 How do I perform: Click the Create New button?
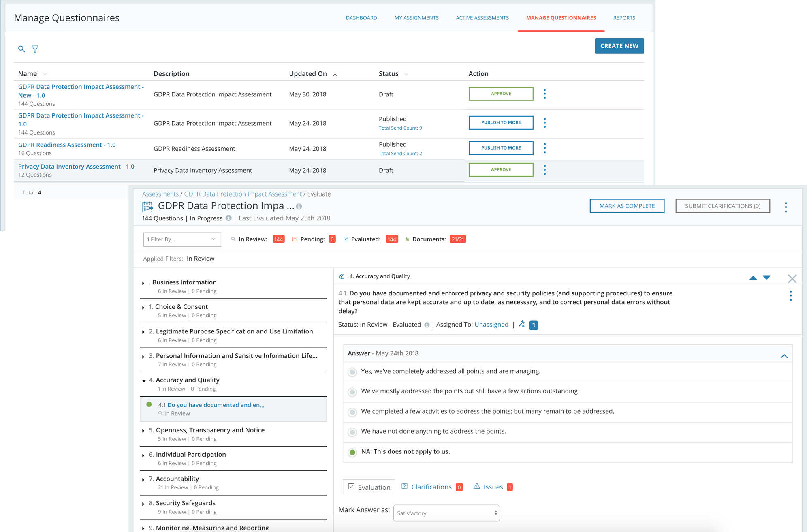click(619, 46)
